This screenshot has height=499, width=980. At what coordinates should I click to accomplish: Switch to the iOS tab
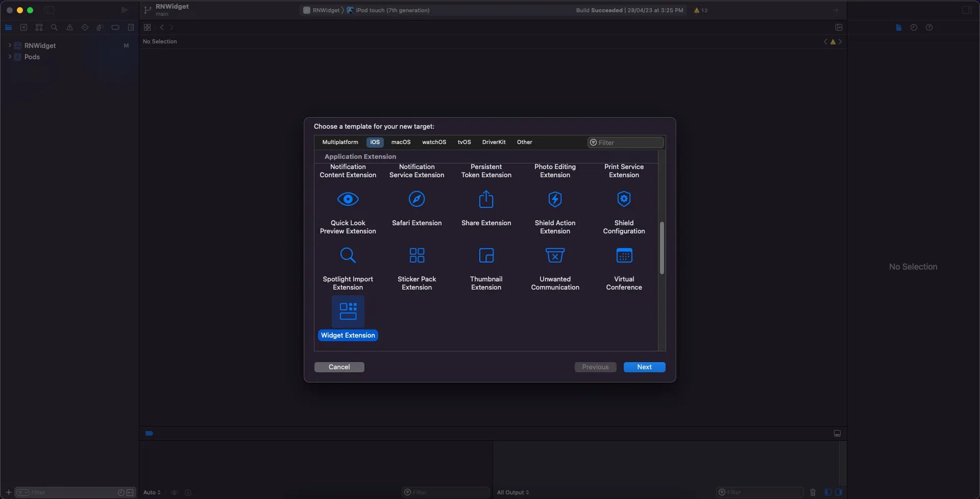[375, 142]
